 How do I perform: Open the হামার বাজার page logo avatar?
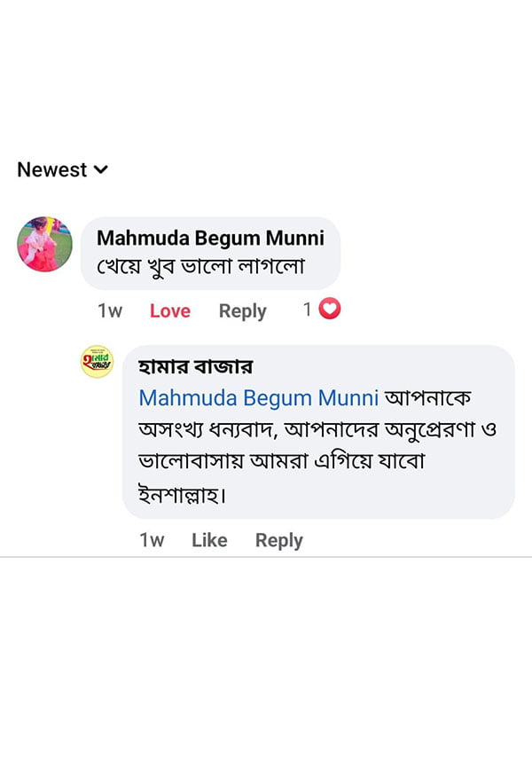click(x=97, y=362)
